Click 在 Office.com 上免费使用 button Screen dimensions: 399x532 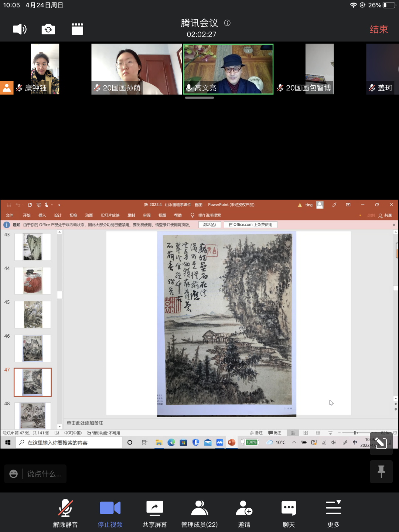[250, 225]
